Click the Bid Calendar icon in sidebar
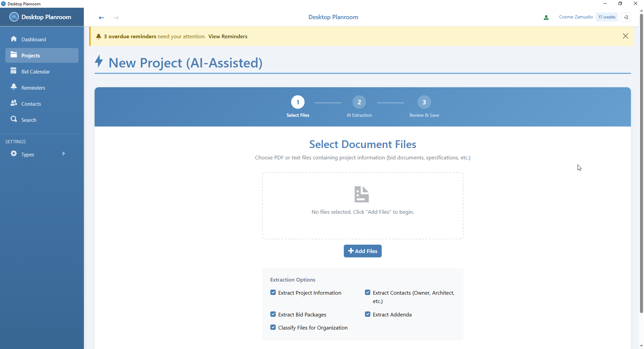 click(x=13, y=71)
